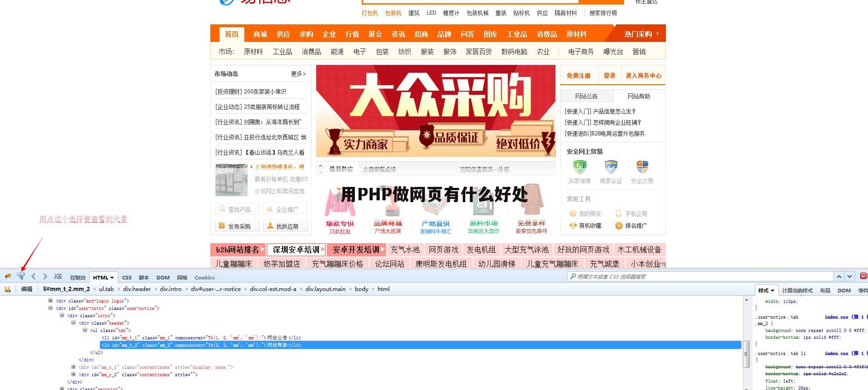Switch to the DOM Firebug tab
Screen dimensions: 868x390
point(163,278)
